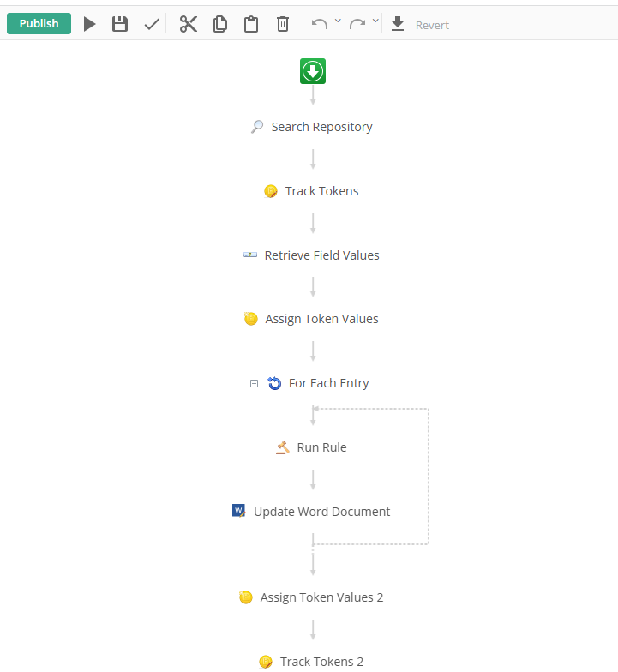
Task: Open the redo history dropdown arrow
Action: (375, 21)
